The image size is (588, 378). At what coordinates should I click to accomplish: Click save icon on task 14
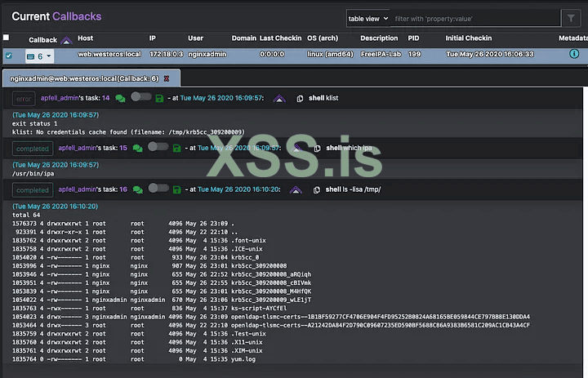point(159,98)
